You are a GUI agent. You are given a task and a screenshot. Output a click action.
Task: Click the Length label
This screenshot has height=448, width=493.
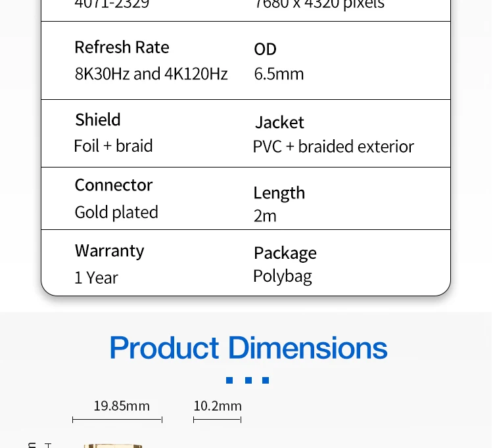[279, 193]
